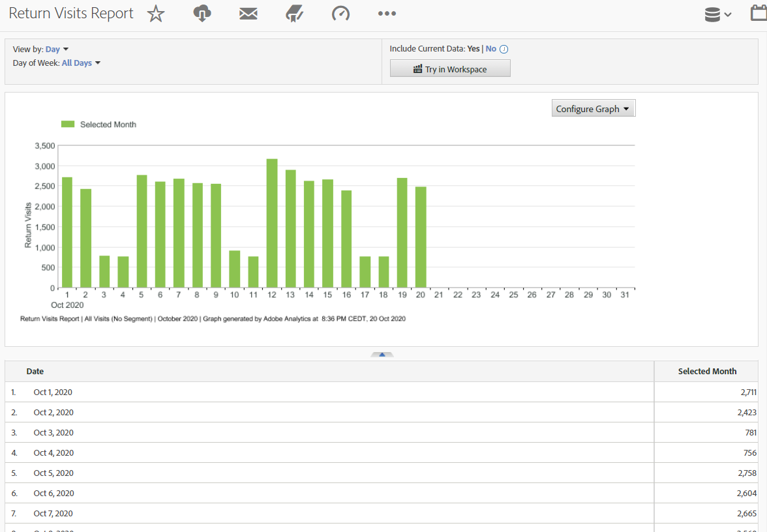Click the Return Visits Report title
Image resolution: width=767 pixels, height=532 pixels.
[71, 13]
